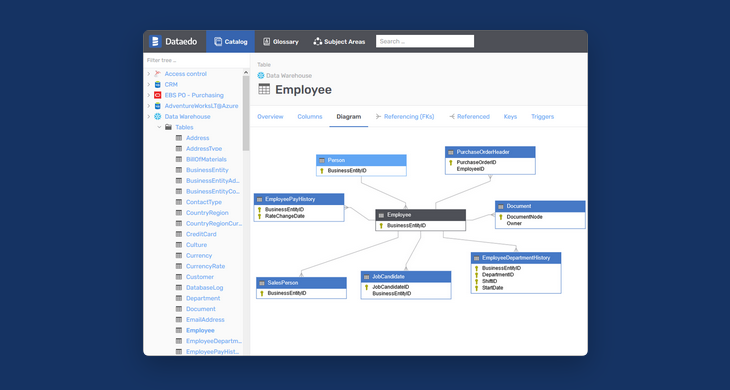Image resolution: width=730 pixels, height=390 pixels.
Task: Click the DepartmentID column text
Action: (498, 275)
